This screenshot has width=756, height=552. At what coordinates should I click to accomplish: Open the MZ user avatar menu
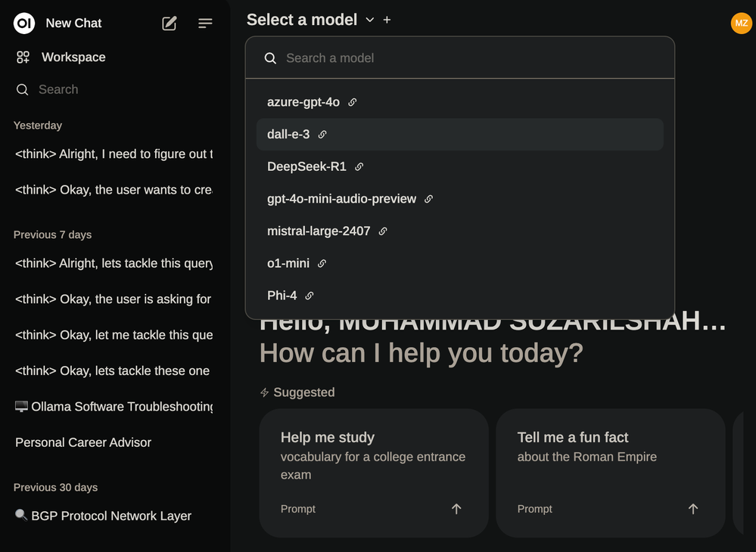tap(741, 23)
